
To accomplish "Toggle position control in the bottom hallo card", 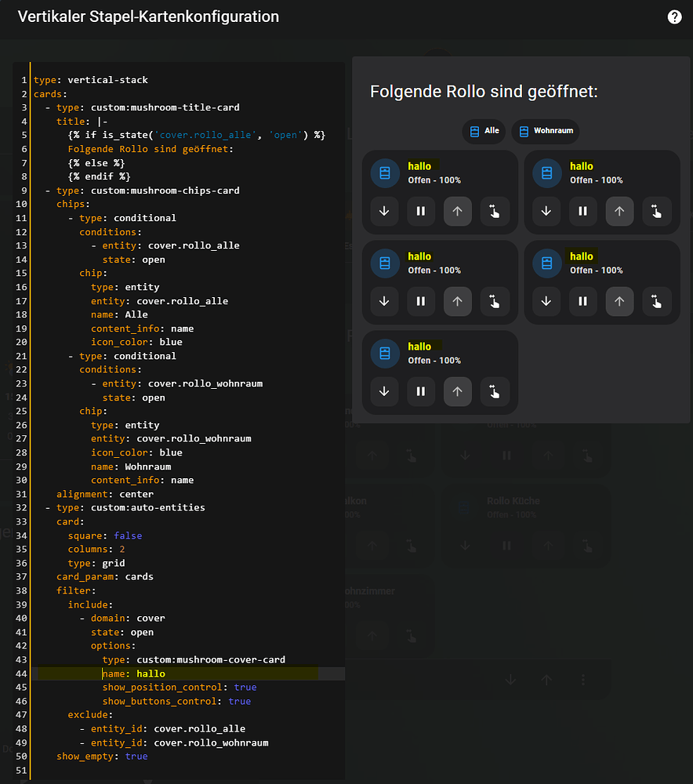I will [x=495, y=392].
